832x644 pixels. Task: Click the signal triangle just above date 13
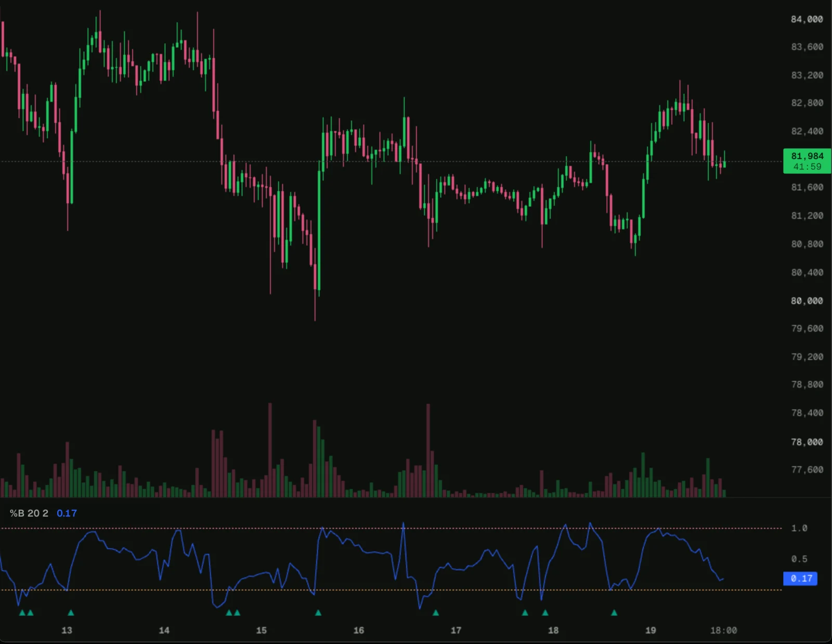[71, 613]
